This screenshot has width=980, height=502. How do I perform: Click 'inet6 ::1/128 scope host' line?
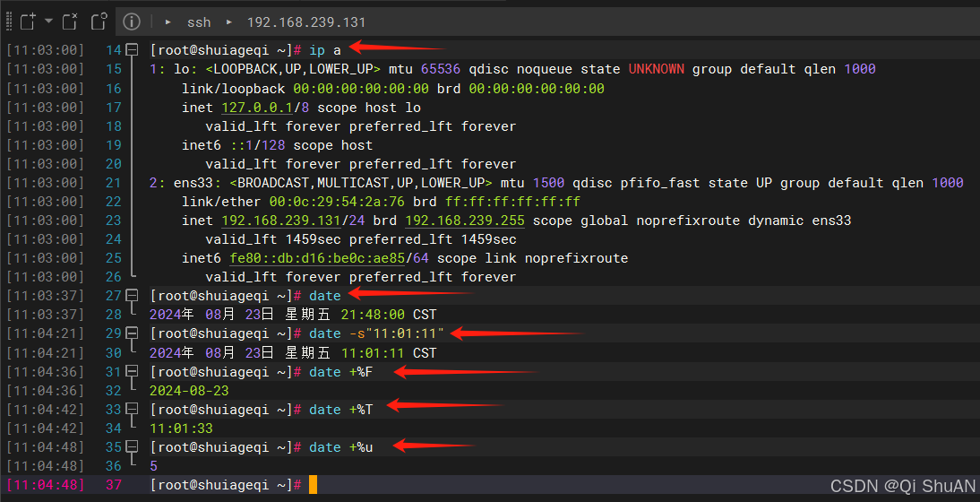click(277, 145)
